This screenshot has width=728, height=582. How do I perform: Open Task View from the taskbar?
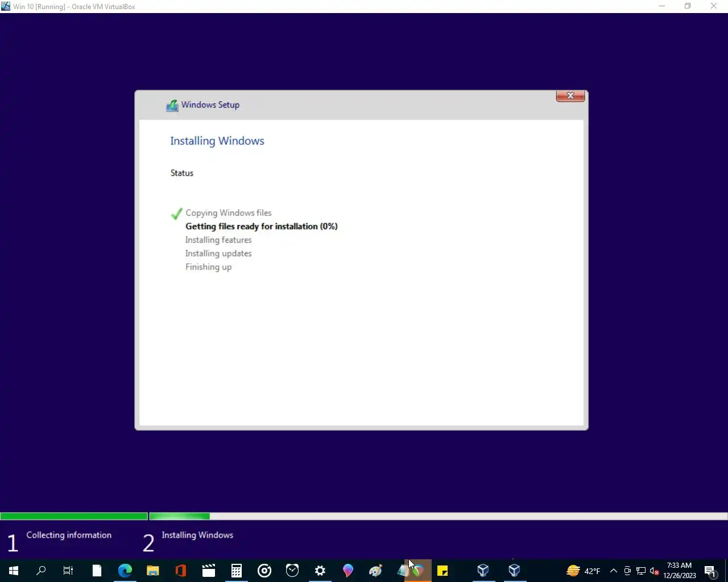pos(68,571)
